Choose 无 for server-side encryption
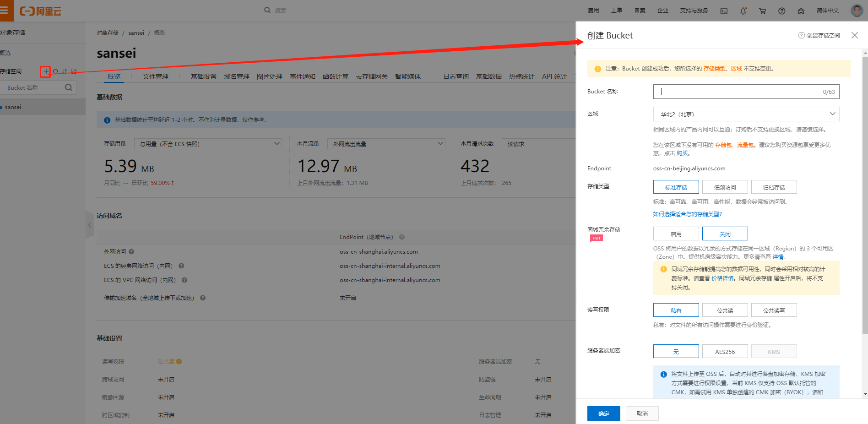Screen dimensions: 868x424 click(x=676, y=352)
